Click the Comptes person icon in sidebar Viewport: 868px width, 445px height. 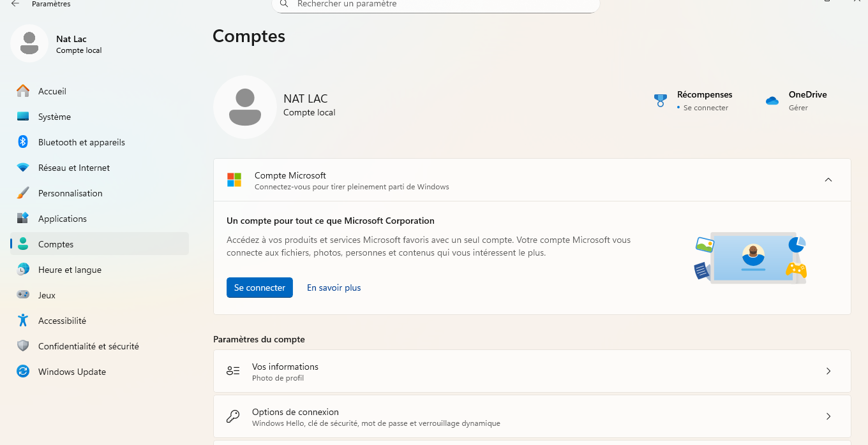coord(23,244)
